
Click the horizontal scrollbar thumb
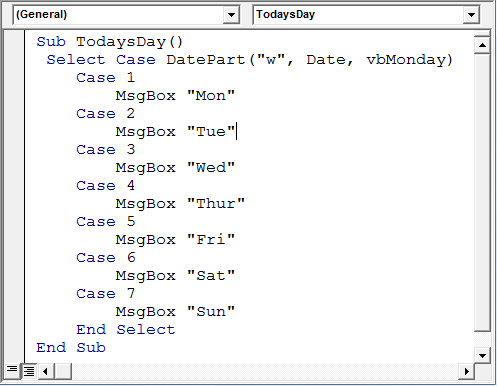point(63,371)
